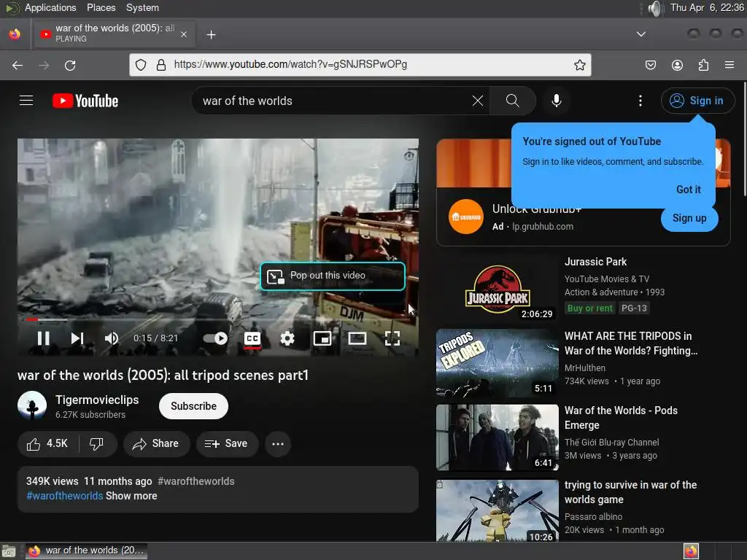The image size is (747, 560).
Task: Open Places menu
Action: pos(101,7)
